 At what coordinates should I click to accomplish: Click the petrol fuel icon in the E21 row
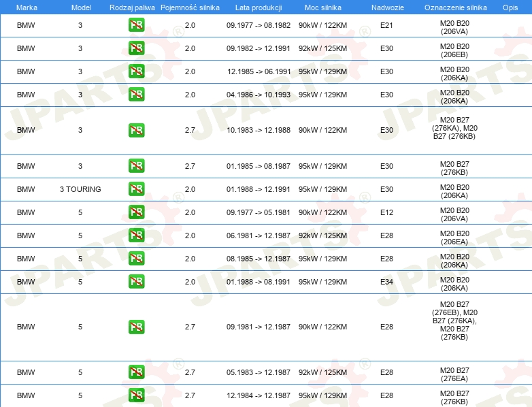(x=136, y=25)
